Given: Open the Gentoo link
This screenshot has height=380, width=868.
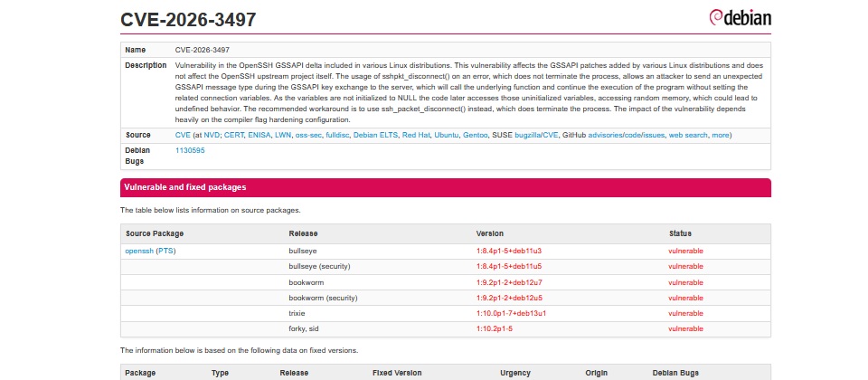Looking at the screenshot, I should [x=476, y=135].
